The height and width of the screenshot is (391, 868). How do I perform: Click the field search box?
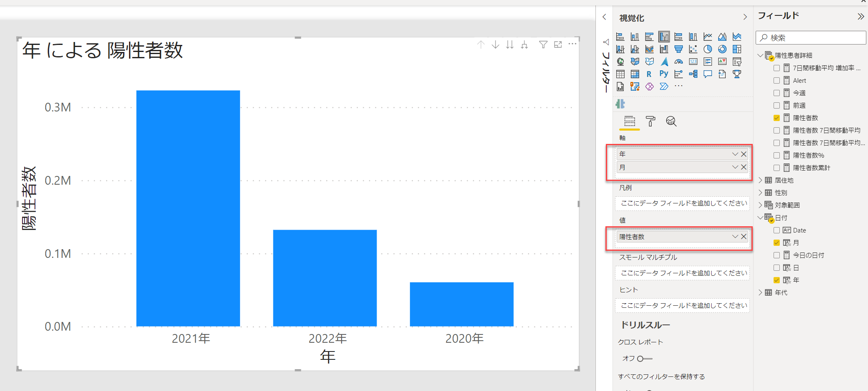[x=811, y=38]
